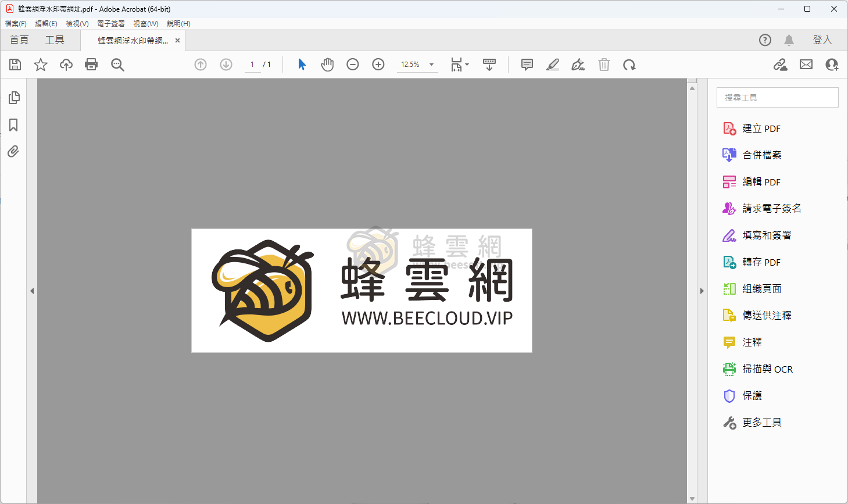Click the printer icon in toolbar

coord(91,65)
